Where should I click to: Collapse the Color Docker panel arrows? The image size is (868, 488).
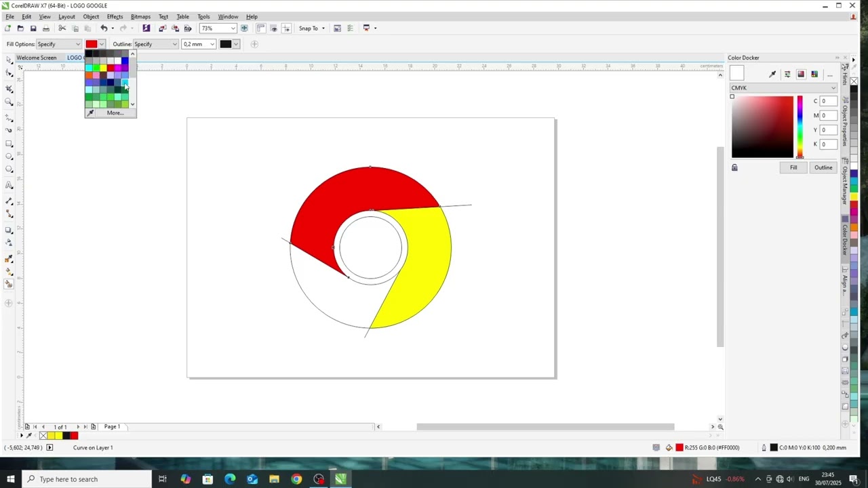(x=837, y=58)
